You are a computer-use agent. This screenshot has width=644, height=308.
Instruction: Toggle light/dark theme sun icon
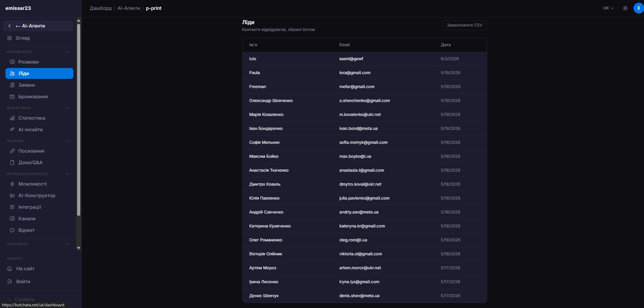(x=625, y=8)
